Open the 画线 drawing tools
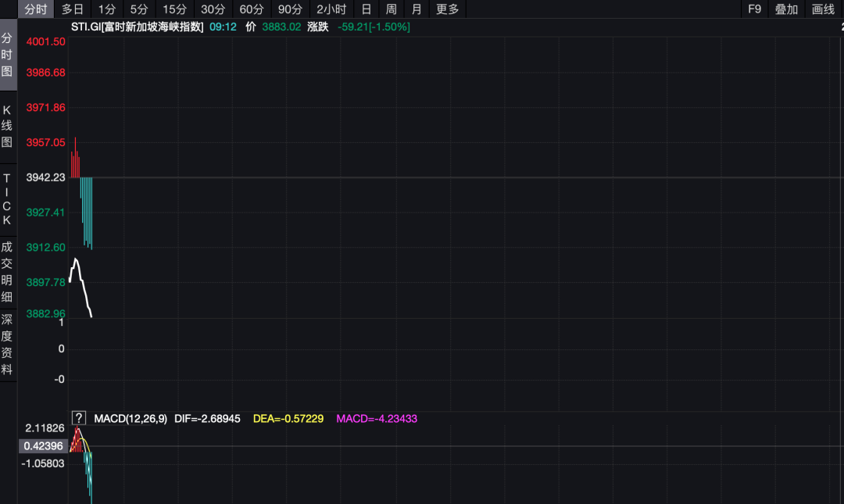The image size is (844, 504). point(824,9)
